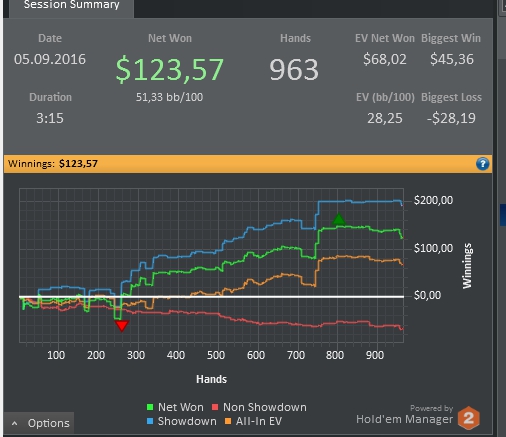Click the All-In EV legend label

tap(259, 421)
